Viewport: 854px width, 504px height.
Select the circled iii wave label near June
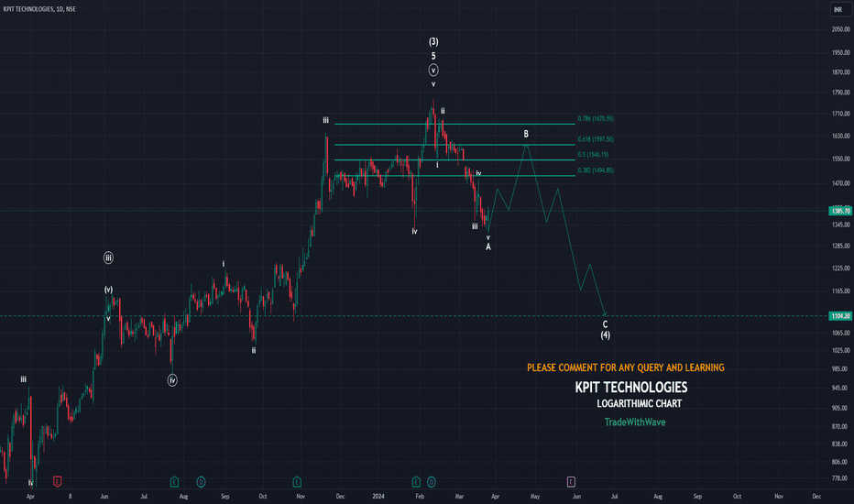tap(108, 257)
